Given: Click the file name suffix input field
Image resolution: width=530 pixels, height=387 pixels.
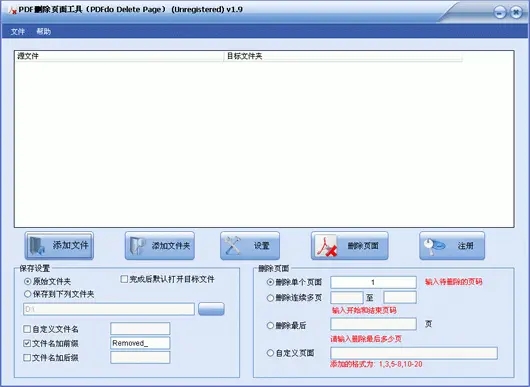Looking at the screenshot, I should tap(140, 358).
